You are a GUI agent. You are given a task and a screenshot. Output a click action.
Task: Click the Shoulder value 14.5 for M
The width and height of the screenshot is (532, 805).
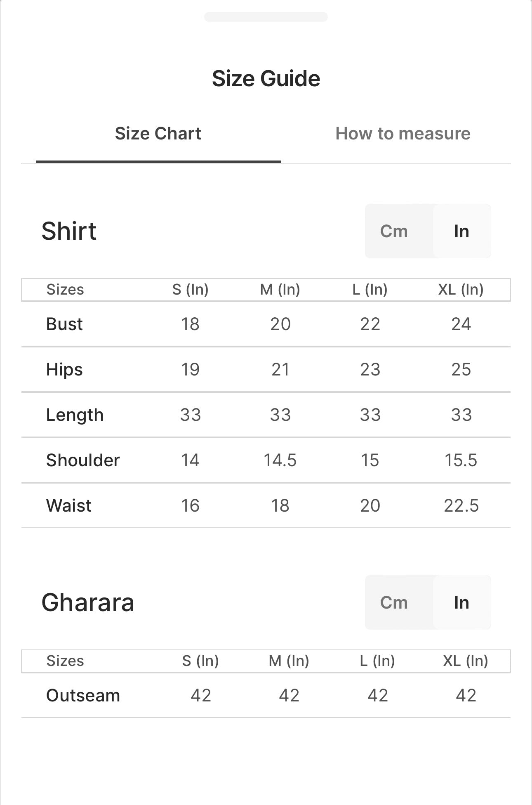pyautogui.click(x=280, y=460)
